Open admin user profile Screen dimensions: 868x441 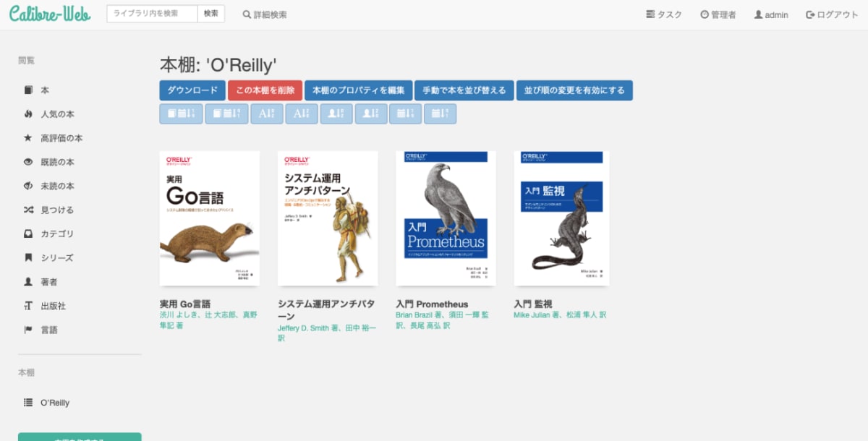pos(771,14)
